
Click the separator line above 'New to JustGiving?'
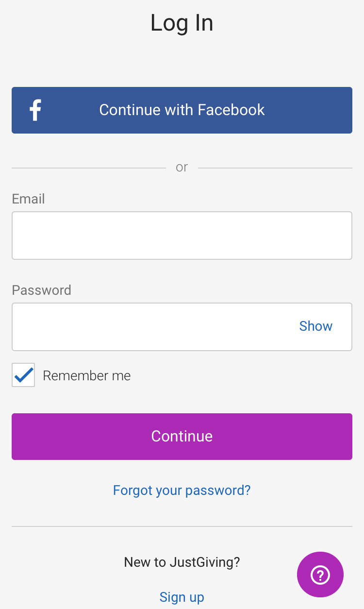click(182, 526)
